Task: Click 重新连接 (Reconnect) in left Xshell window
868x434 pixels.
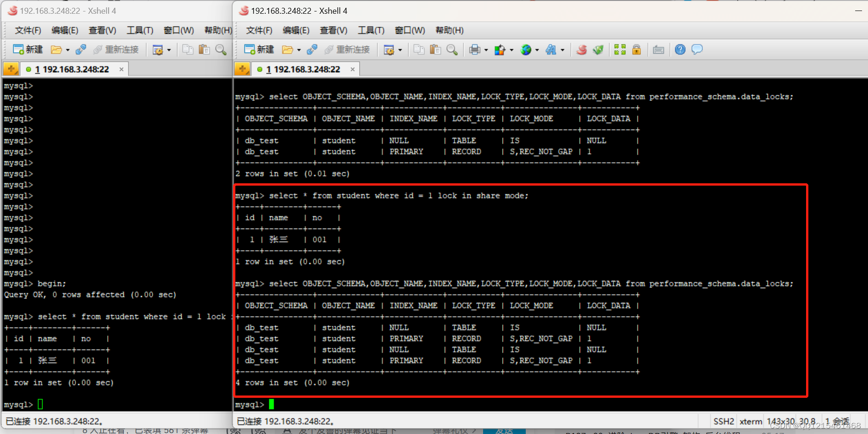Action: [116, 49]
